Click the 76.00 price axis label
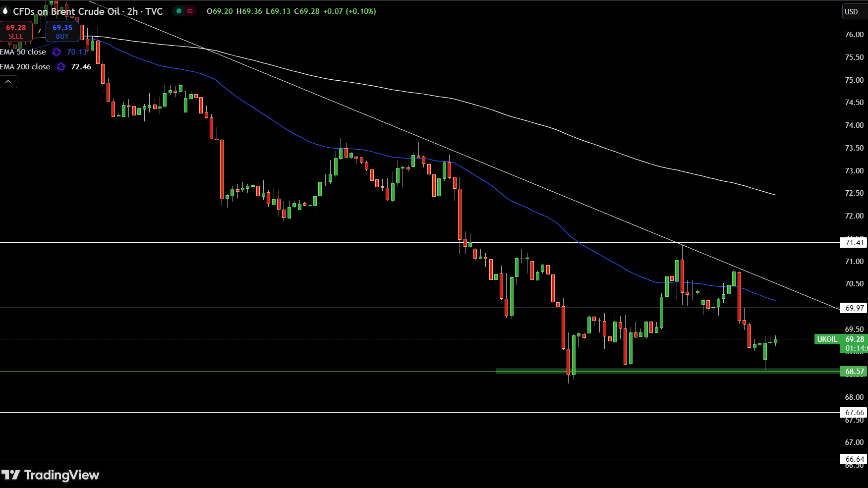The width and height of the screenshot is (868, 488). click(x=854, y=34)
